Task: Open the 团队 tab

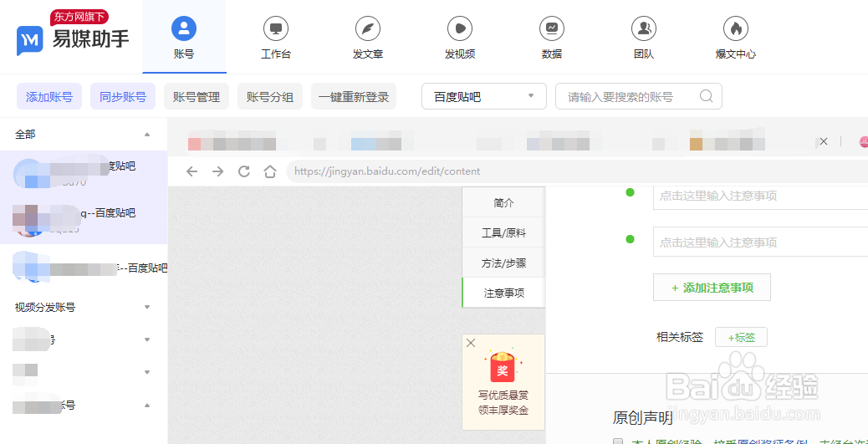Action: (x=644, y=37)
